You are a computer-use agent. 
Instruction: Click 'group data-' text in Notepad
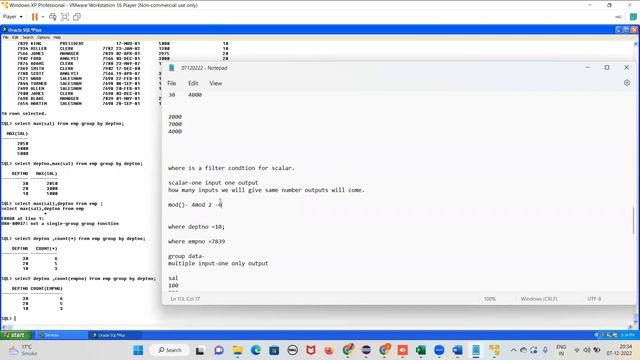(186, 256)
